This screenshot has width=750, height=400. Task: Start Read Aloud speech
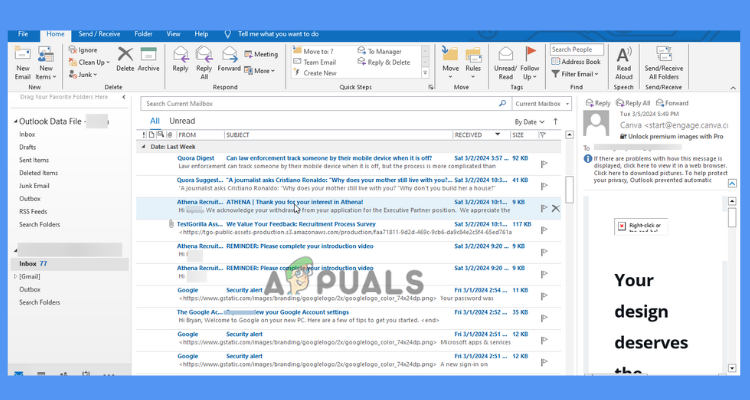pos(624,63)
